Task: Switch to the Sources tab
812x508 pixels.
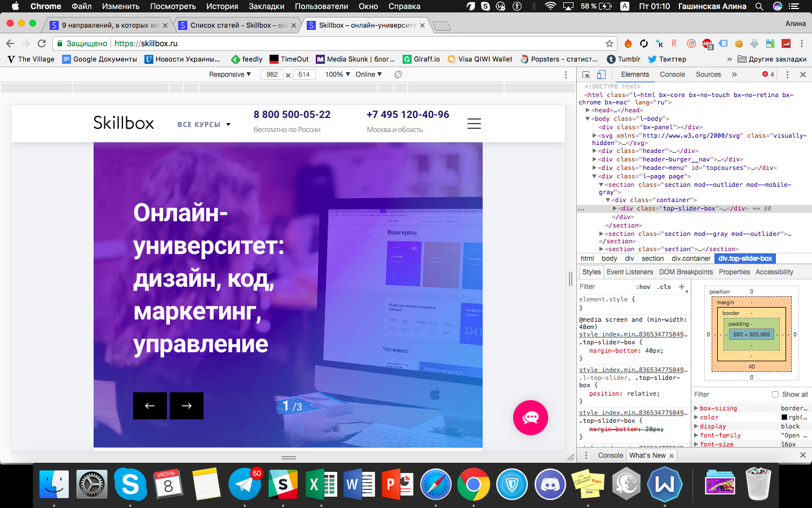Action: coord(708,75)
